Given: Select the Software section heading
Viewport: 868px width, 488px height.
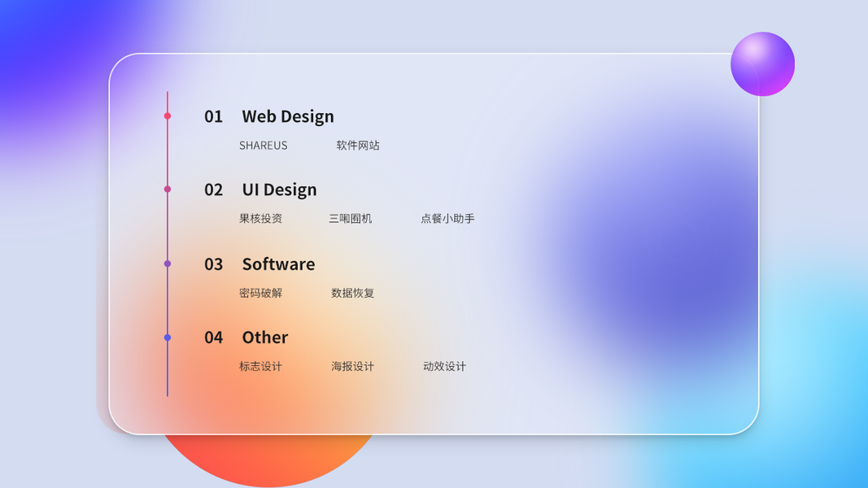Looking at the screenshot, I should 278,264.
